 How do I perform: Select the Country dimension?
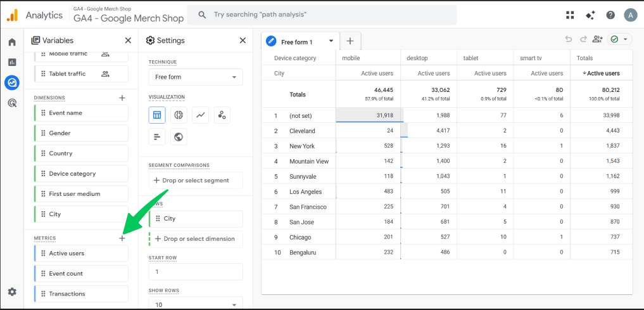[x=81, y=153]
